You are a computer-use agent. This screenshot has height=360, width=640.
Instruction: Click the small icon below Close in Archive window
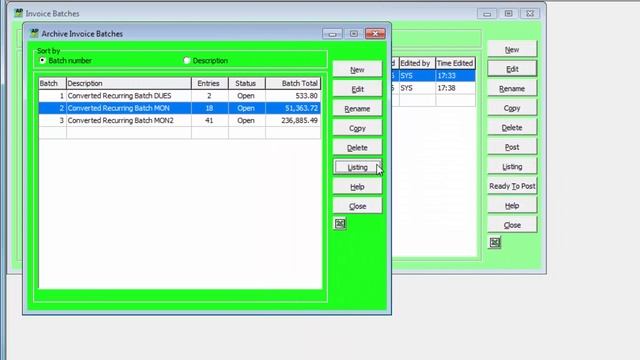click(340, 224)
